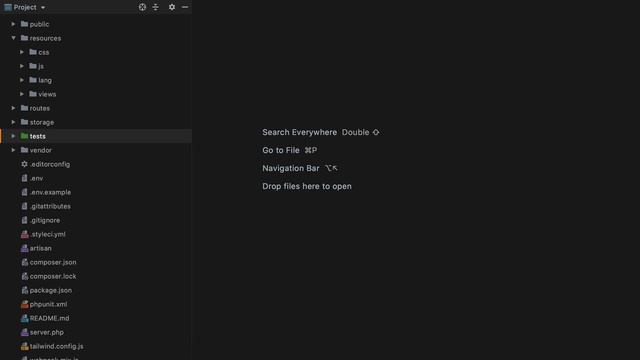Select the .gitignore file

pyautogui.click(x=44, y=220)
